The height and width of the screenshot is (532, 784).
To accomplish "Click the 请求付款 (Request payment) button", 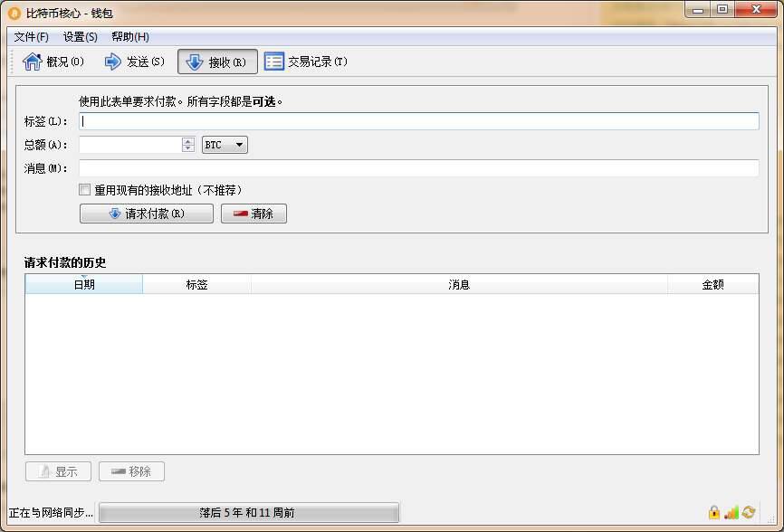I will point(147,214).
